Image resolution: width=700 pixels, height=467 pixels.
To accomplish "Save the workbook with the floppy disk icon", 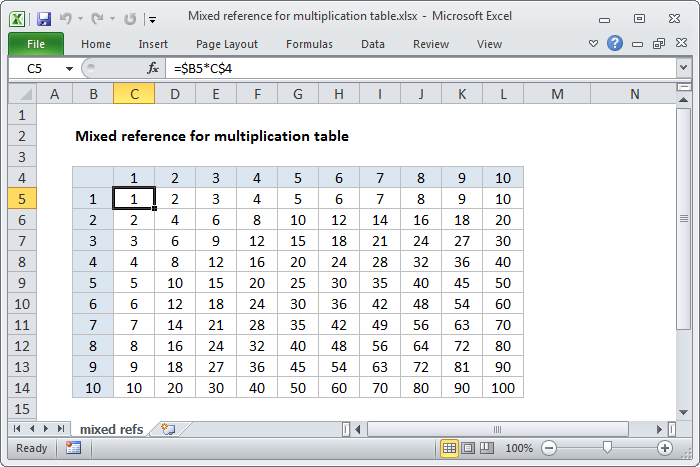I will (44, 19).
